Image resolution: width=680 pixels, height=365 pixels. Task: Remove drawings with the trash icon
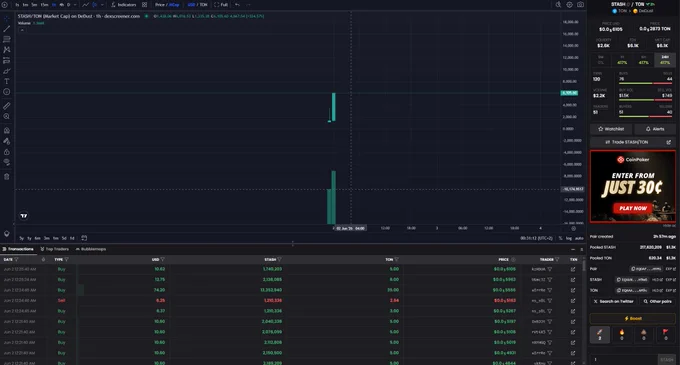pos(7,176)
